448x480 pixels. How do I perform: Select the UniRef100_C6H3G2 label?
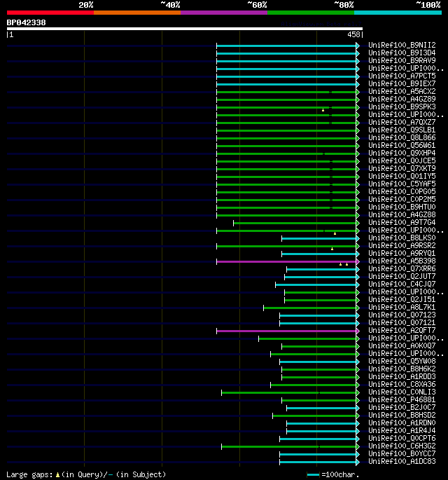pyautogui.click(x=402, y=446)
